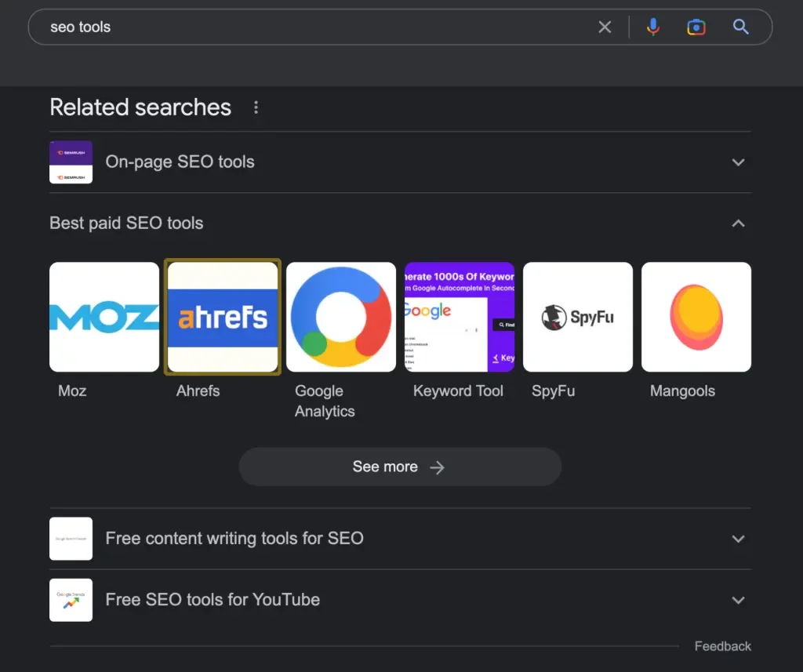Select the Moz logo tile

tap(104, 317)
